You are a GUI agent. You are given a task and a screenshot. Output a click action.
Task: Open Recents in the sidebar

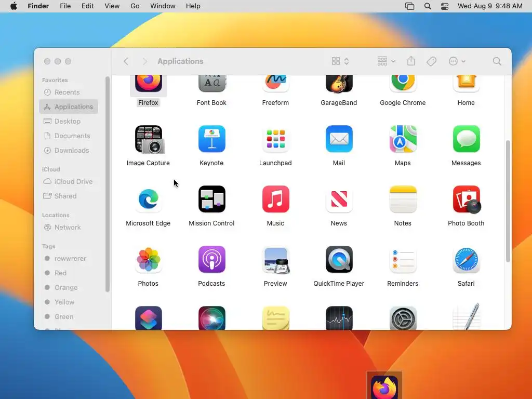pos(69,92)
